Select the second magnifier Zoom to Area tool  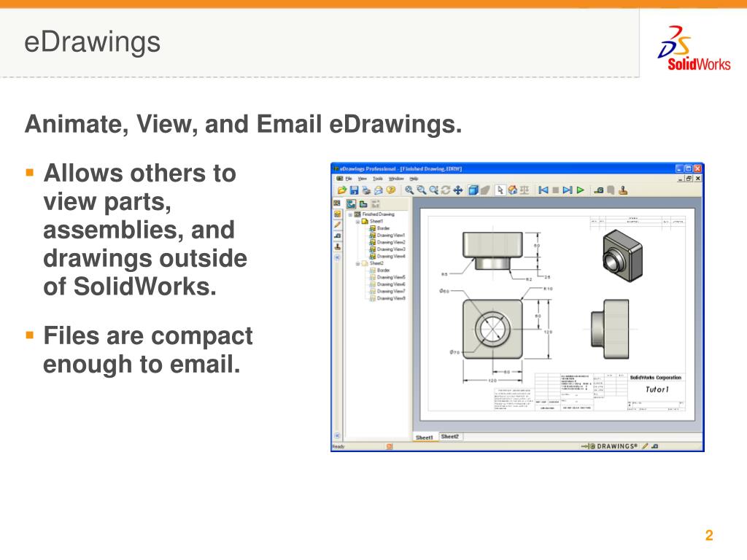point(422,190)
